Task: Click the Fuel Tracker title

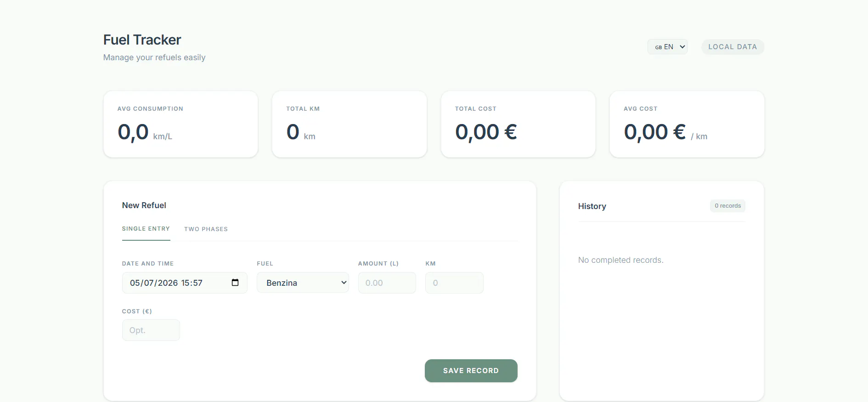Action: coord(142,40)
